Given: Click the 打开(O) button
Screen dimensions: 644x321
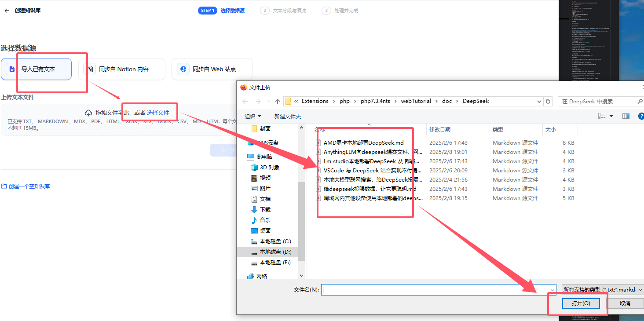Looking at the screenshot, I should point(581,303).
